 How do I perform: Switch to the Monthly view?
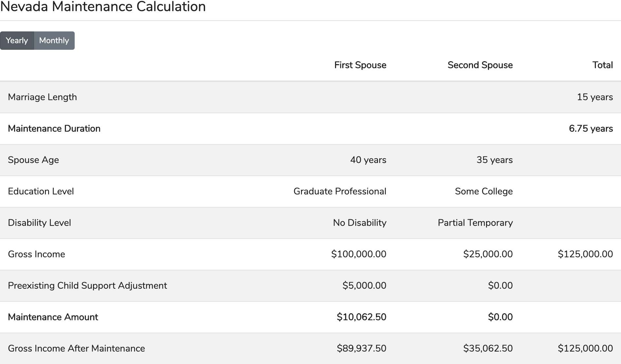point(54,41)
